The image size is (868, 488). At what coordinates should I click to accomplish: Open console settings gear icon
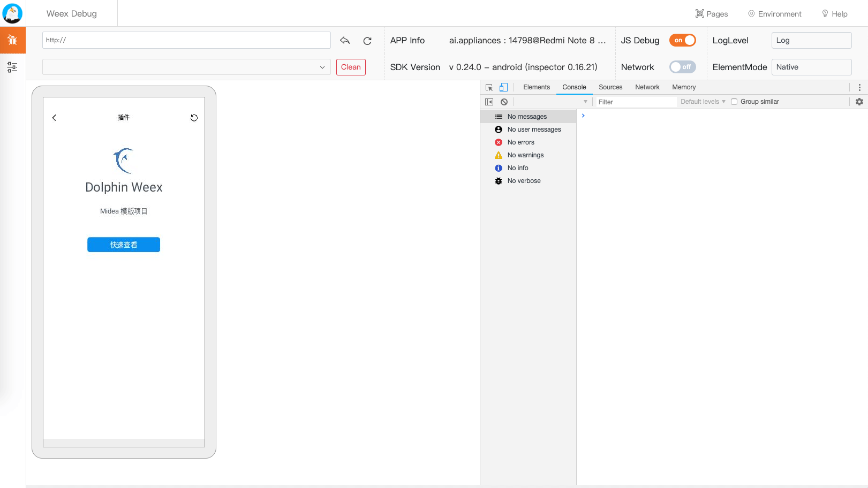coord(859,102)
